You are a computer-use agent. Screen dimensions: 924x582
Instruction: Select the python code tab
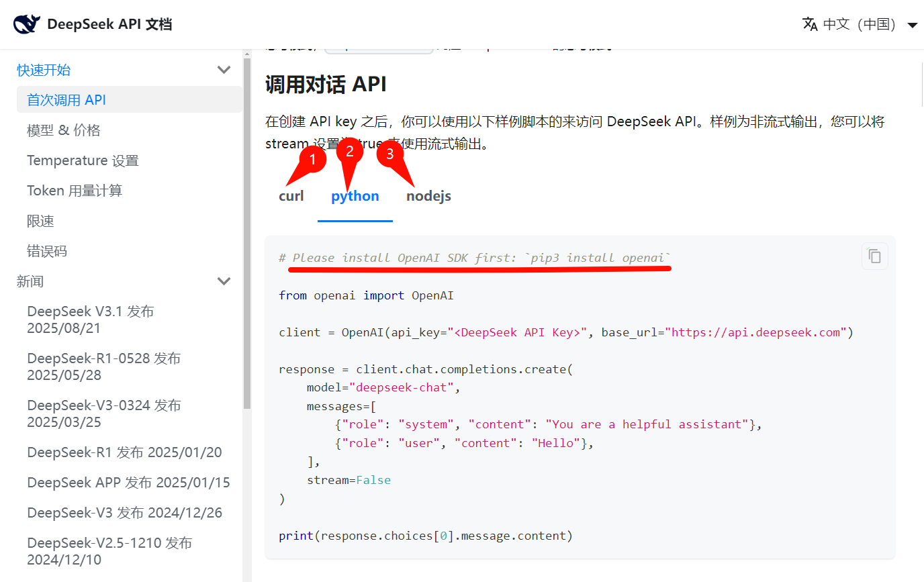tap(355, 196)
